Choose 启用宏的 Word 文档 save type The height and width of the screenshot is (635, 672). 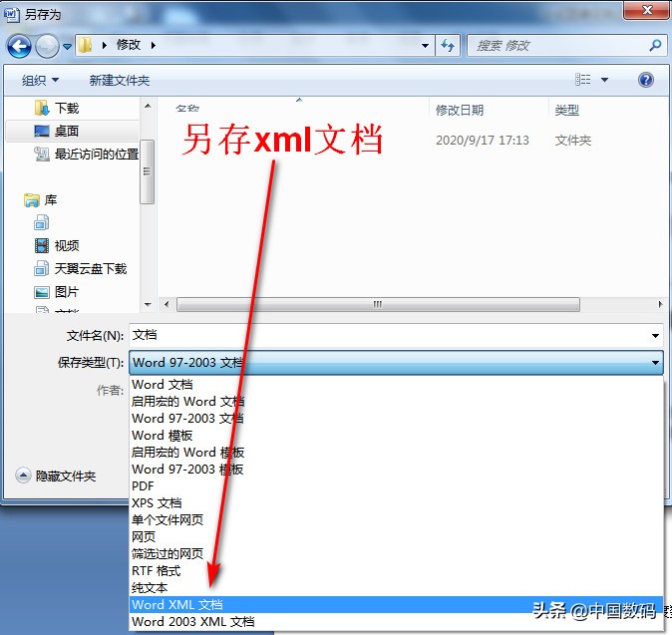pyautogui.click(x=396, y=402)
